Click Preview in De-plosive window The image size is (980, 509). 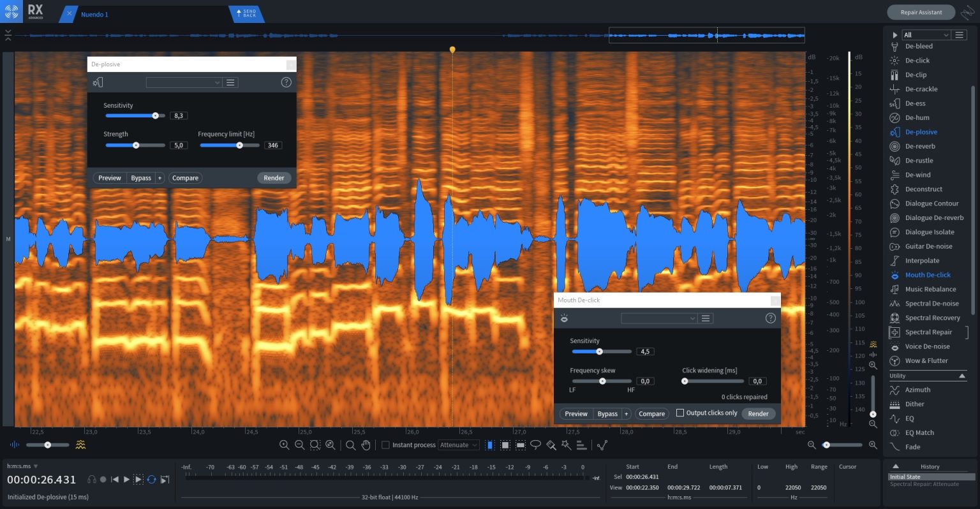110,178
